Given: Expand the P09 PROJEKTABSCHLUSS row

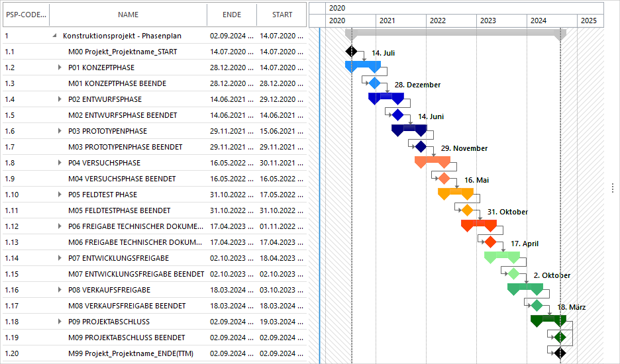Looking at the screenshot, I should point(60,322).
